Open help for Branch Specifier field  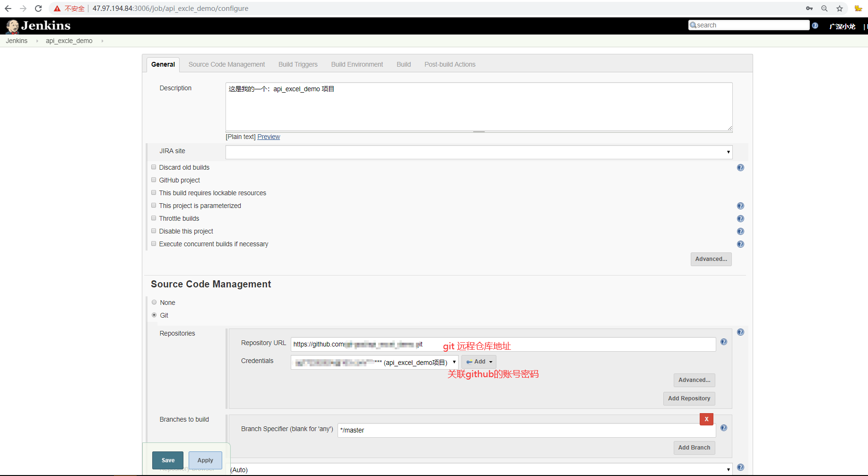(724, 428)
